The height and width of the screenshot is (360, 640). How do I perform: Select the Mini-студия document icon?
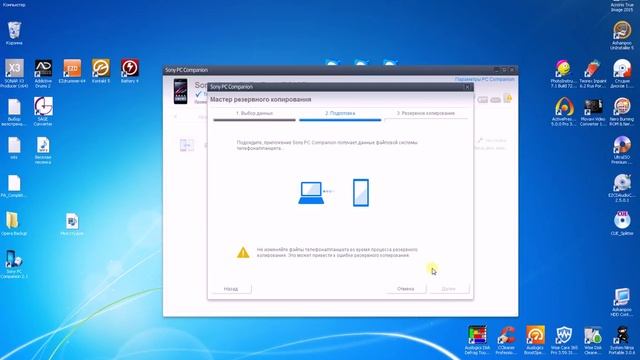pos(72,224)
